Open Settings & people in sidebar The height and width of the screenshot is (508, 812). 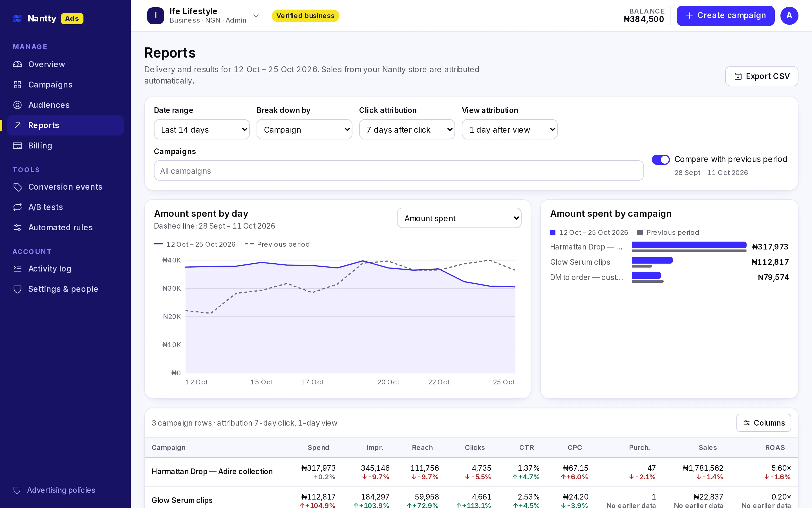point(65,289)
